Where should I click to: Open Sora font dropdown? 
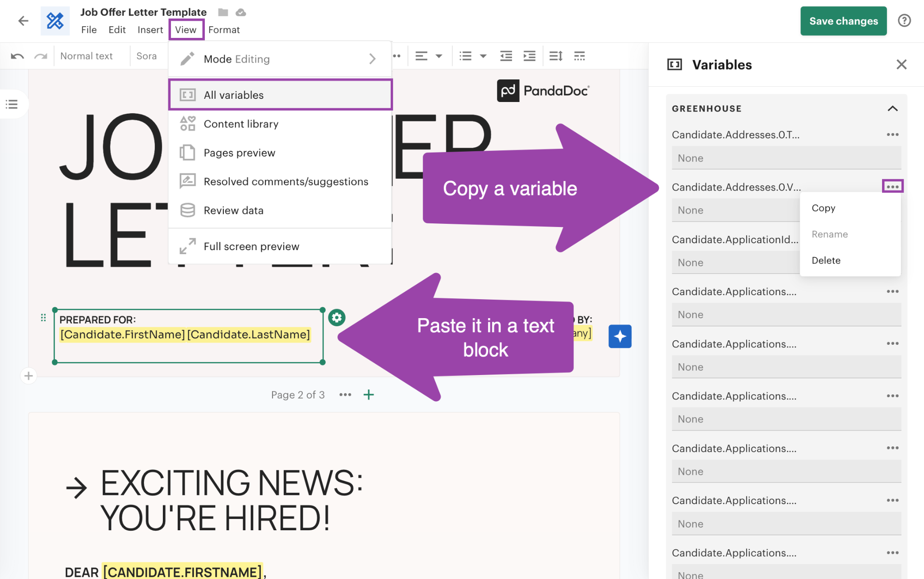pyautogui.click(x=147, y=56)
